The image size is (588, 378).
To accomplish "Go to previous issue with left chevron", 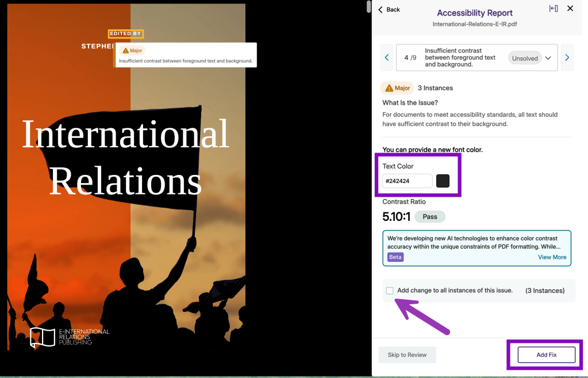I will (x=387, y=58).
